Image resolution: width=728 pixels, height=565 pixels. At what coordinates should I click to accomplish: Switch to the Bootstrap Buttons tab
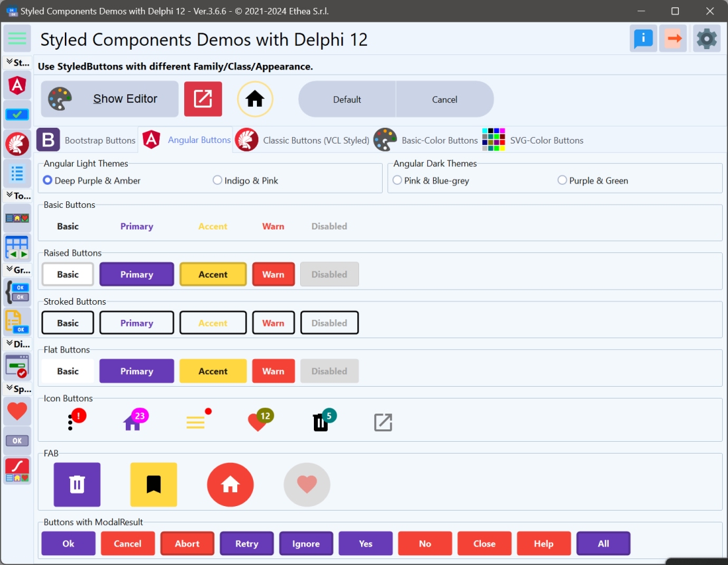87,140
